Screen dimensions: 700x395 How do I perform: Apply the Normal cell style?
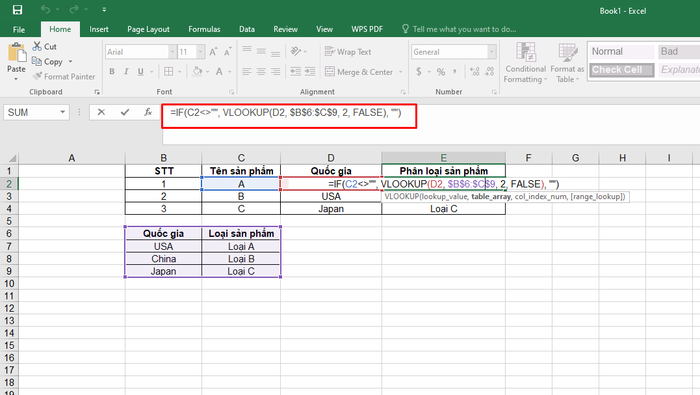tap(621, 52)
